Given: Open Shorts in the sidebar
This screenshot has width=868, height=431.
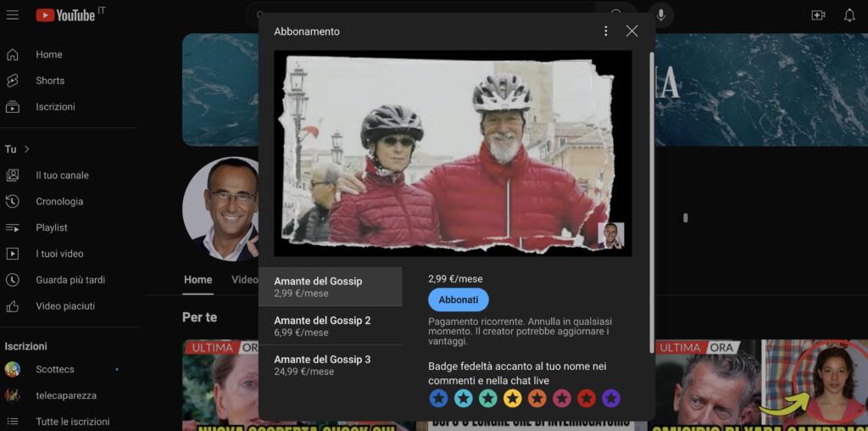Looking at the screenshot, I should pyautogui.click(x=49, y=81).
